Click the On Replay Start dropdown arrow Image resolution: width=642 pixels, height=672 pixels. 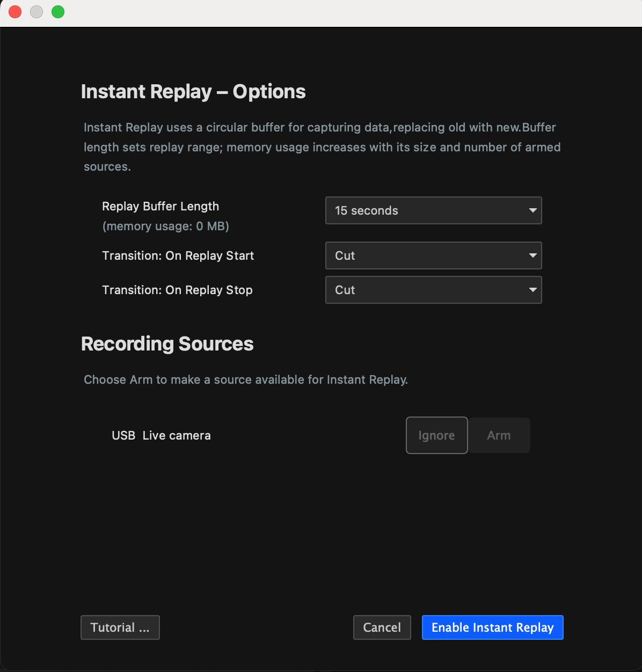coord(532,255)
